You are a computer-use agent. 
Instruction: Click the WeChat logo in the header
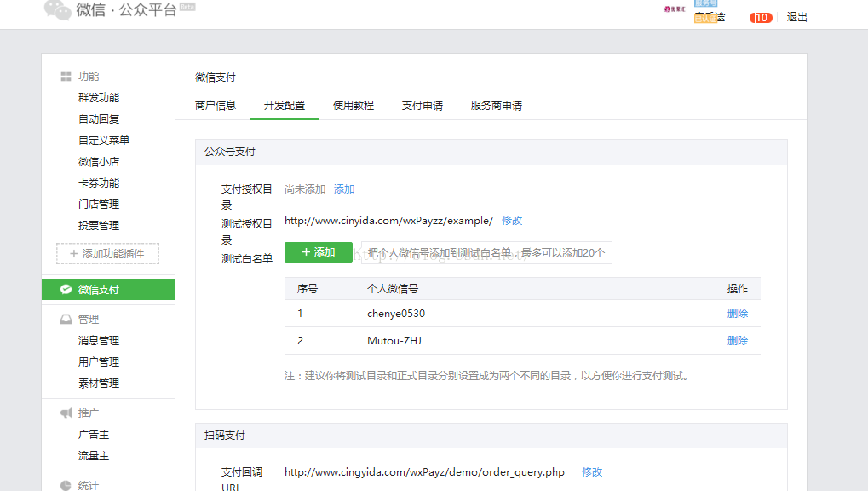58,10
